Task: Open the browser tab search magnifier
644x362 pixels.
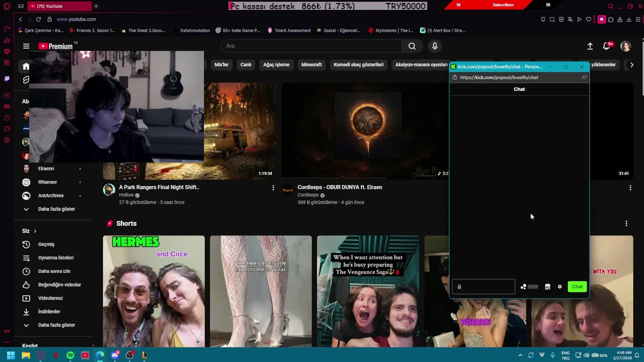Action: point(610,6)
